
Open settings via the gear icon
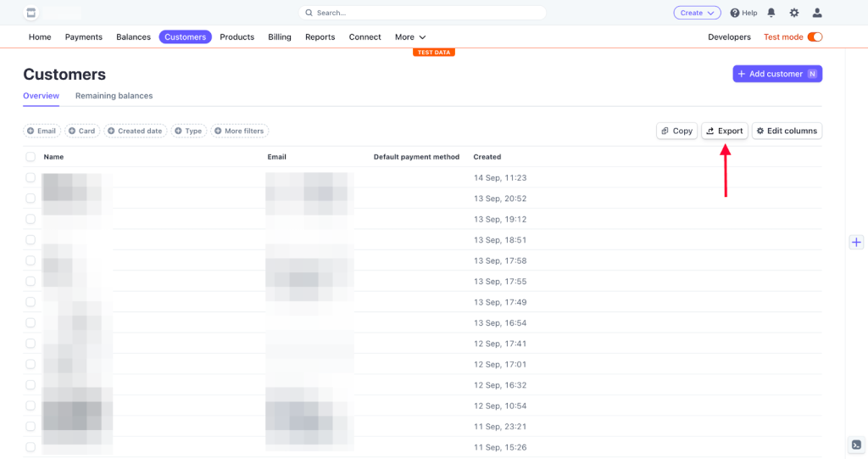(x=794, y=13)
